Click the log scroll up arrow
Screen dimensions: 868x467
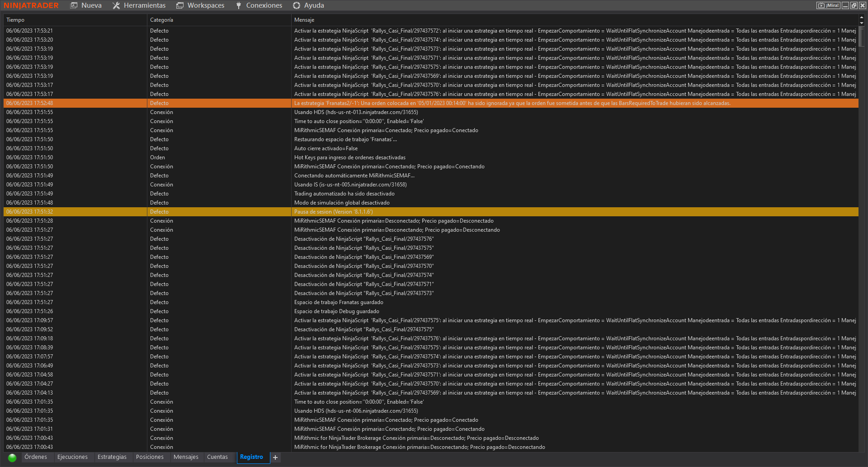coord(862,17)
